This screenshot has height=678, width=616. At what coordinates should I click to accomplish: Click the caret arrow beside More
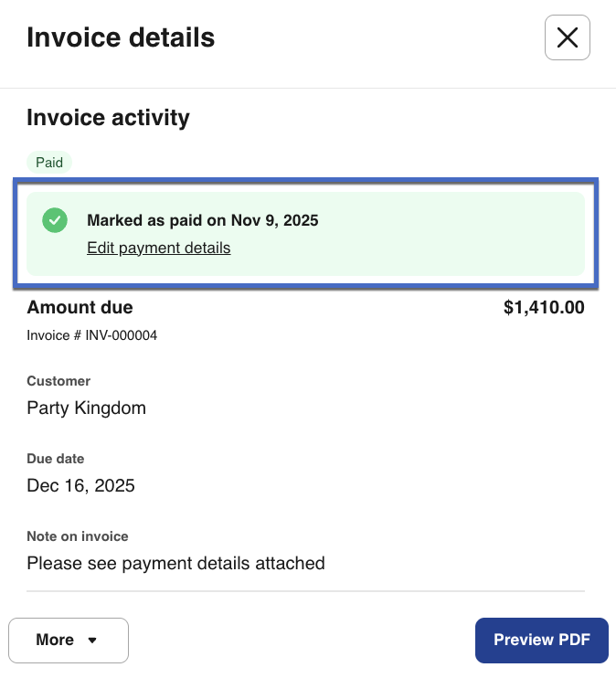click(92, 641)
